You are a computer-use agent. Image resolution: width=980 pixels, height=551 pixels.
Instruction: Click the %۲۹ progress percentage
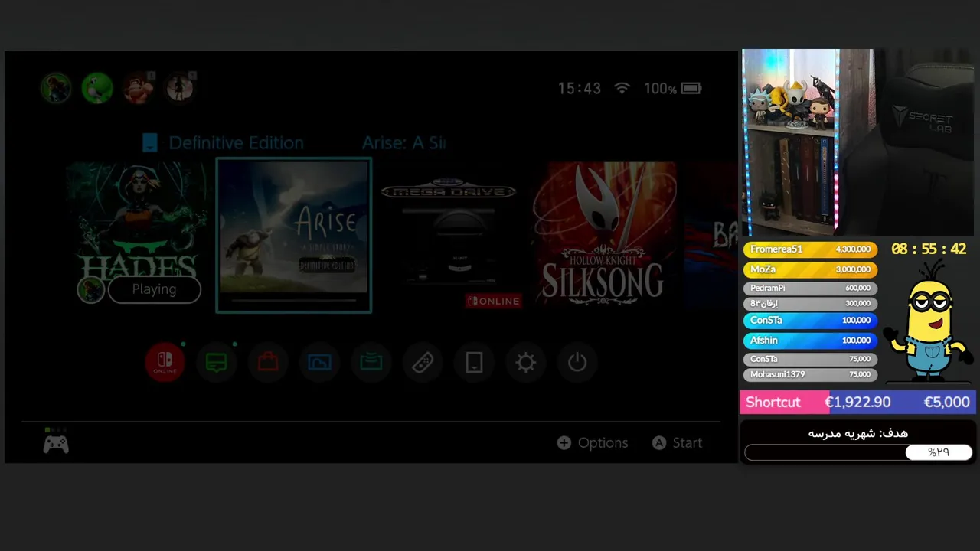pos(939,452)
